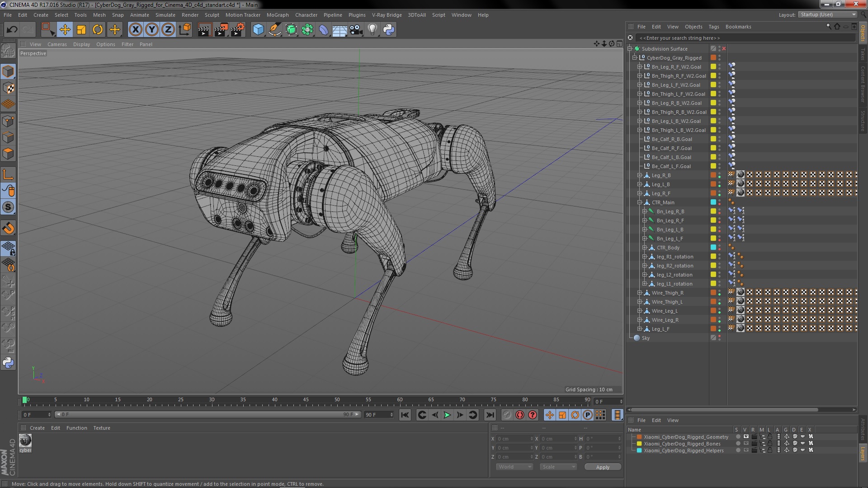The image size is (868, 488).
Task: Toggle Enable Snap S icon
Action: pyautogui.click(x=8, y=207)
